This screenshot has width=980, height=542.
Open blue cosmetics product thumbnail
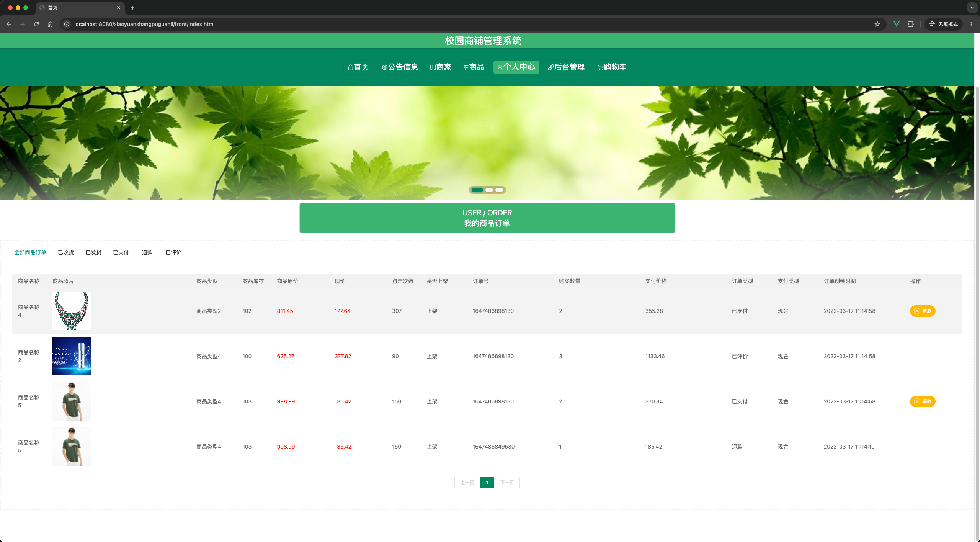click(72, 356)
